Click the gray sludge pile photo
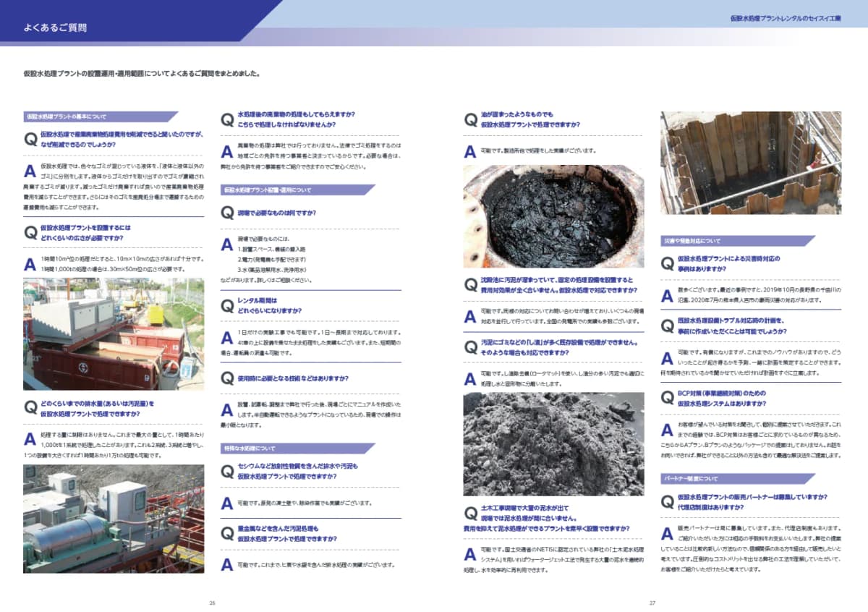Viewport: 868px width, 612px height. (553, 444)
